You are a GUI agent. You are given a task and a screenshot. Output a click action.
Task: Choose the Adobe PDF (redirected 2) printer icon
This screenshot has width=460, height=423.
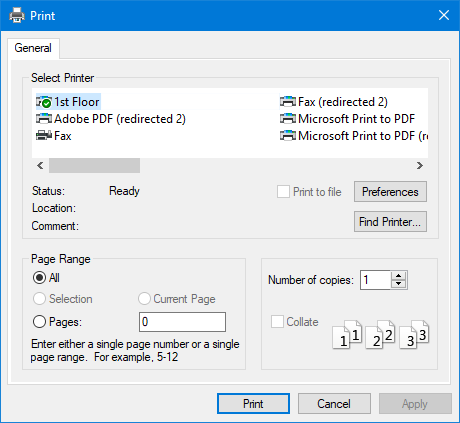click(x=44, y=119)
